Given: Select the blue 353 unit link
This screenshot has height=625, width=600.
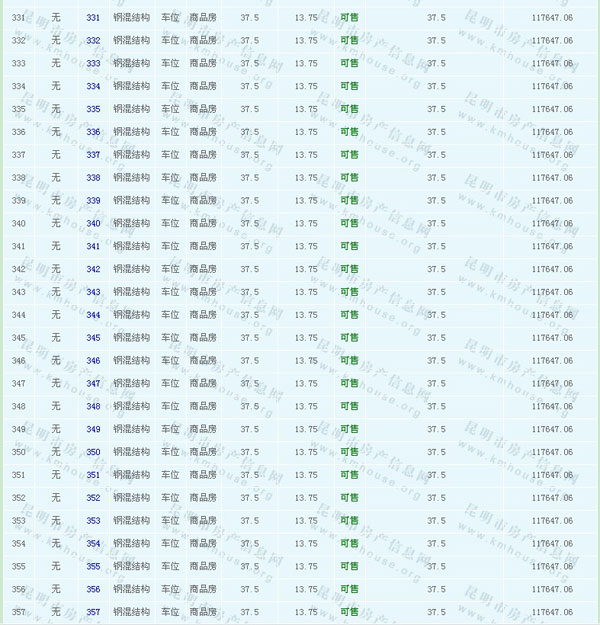Looking at the screenshot, I should [93, 521].
